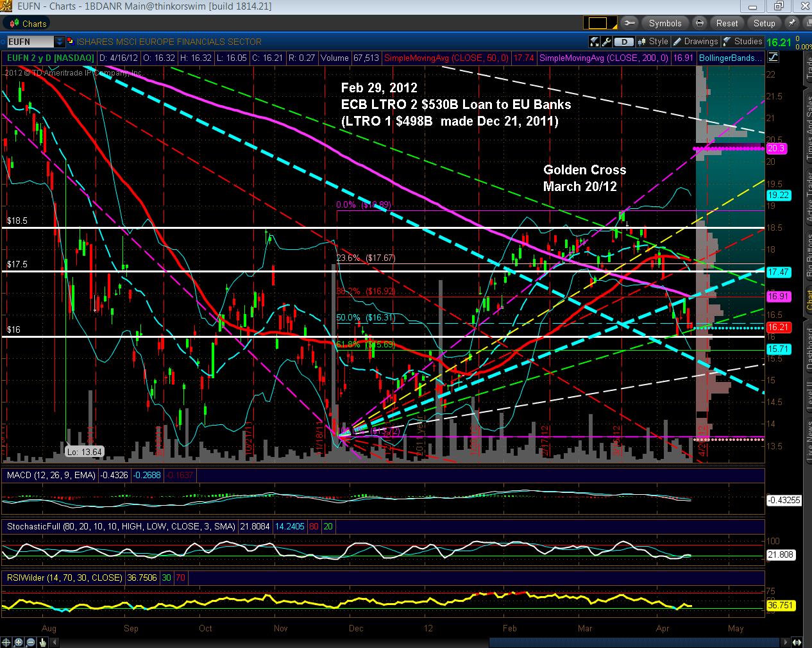Open the Times And Sales side tab
812x648 pixels.
click(x=808, y=128)
